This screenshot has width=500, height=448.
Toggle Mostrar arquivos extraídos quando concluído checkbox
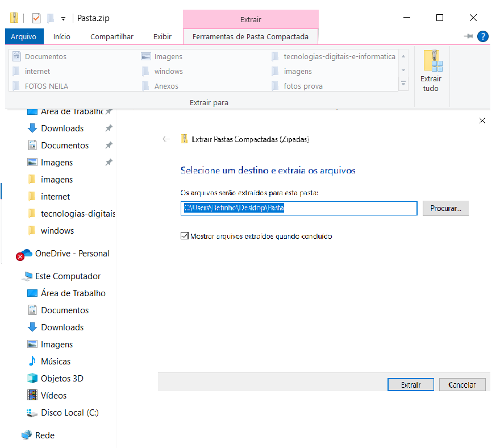point(184,236)
